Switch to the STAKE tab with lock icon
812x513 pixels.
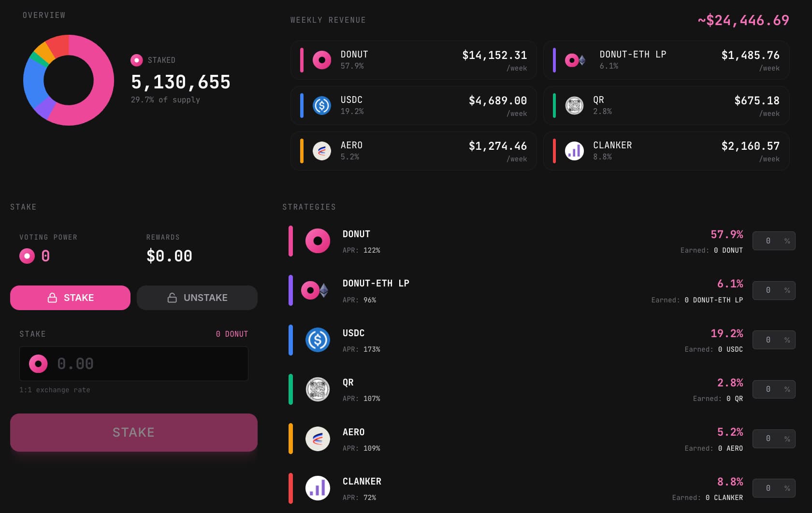71,298
